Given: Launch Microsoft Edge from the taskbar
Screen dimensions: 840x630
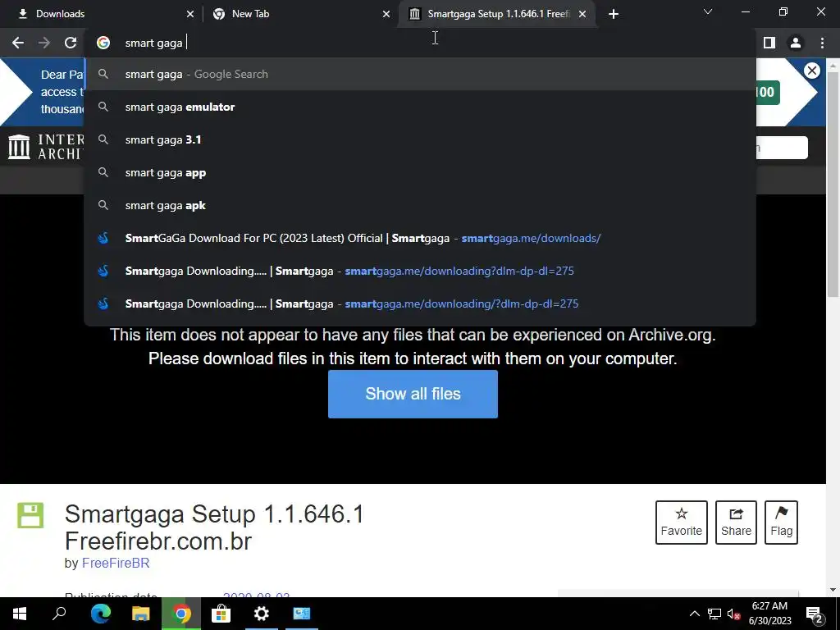Looking at the screenshot, I should click(100, 614).
